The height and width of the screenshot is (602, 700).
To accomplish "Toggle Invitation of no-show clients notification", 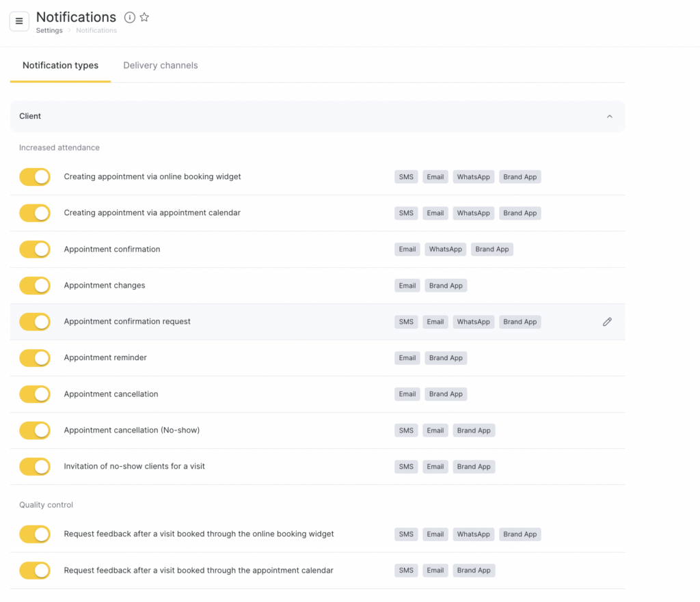I will (x=35, y=467).
